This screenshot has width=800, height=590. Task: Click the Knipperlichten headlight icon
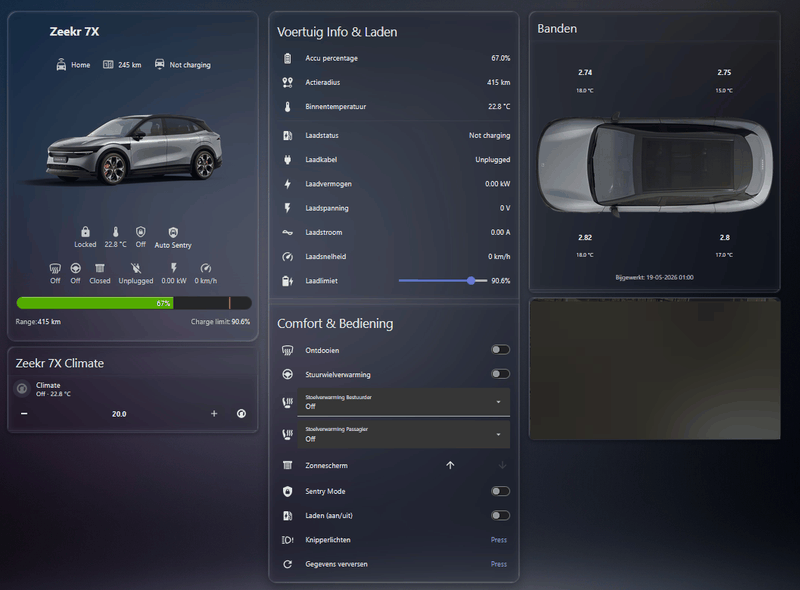coord(288,539)
